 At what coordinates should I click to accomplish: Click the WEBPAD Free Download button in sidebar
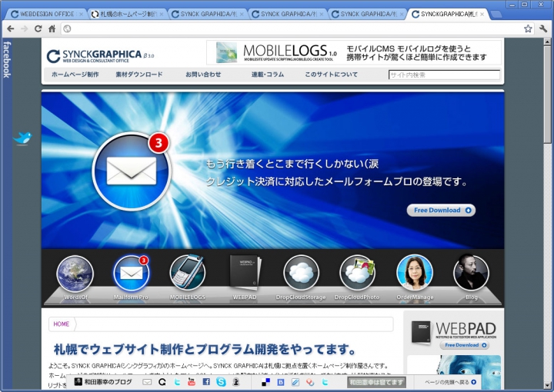[x=465, y=345]
